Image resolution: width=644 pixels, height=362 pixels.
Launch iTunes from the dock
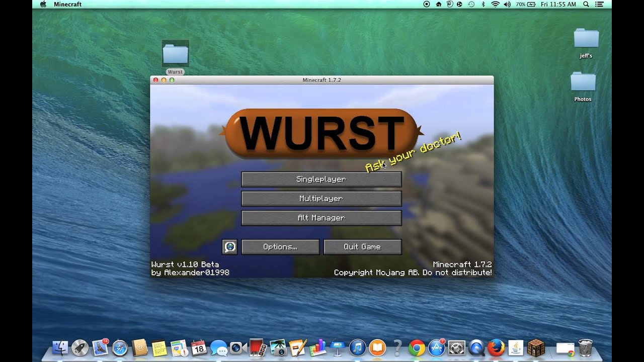[357, 347]
